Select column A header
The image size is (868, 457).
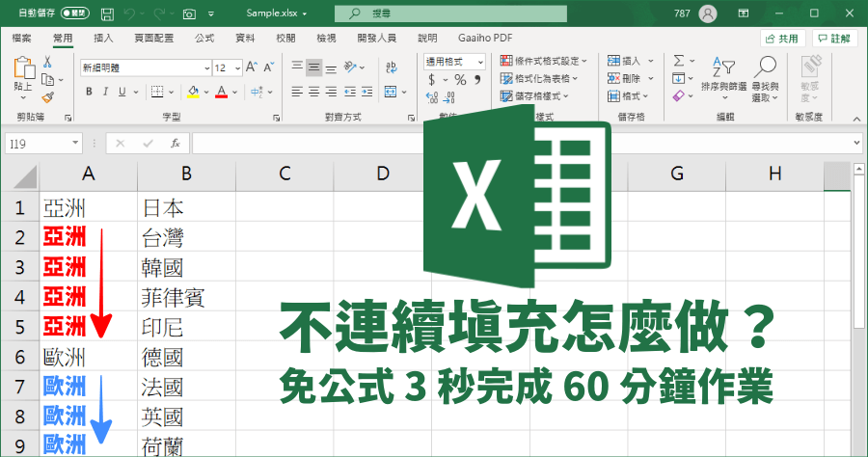point(89,175)
